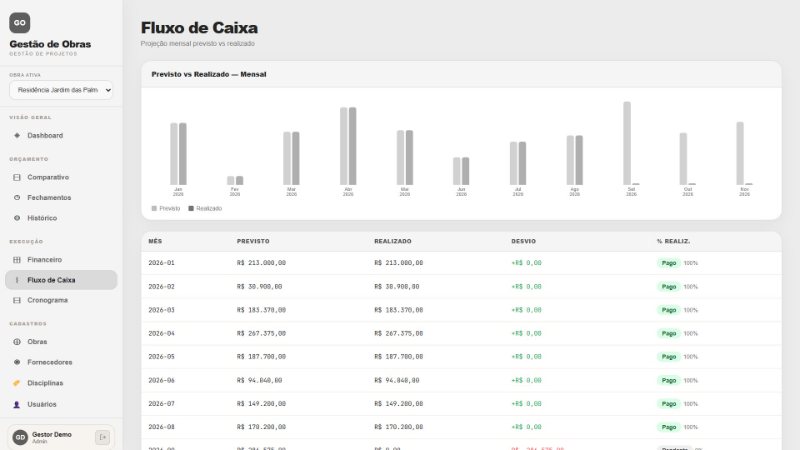
Task: Click the Jun 2026 Realizado bar
Action: (x=465, y=171)
